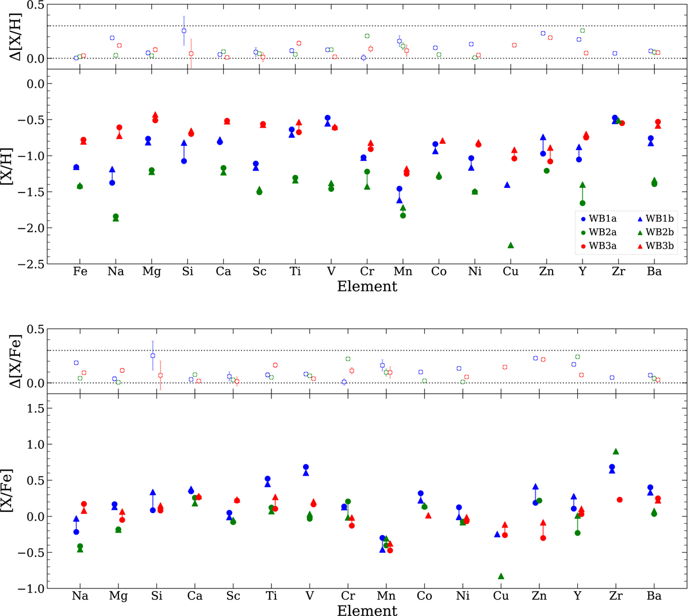Click the Element axis title under the lower plot
The image size is (690, 616).
point(367,610)
